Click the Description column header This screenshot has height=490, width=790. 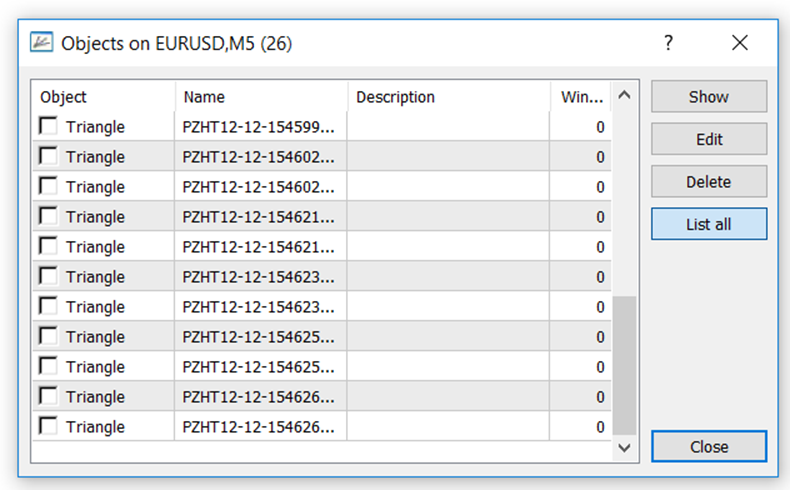coord(449,97)
